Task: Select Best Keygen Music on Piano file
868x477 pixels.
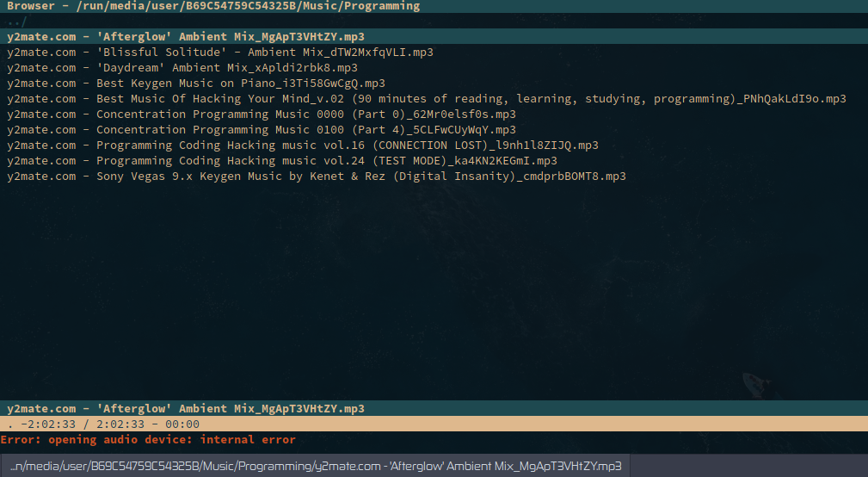Action: pyautogui.click(x=196, y=84)
